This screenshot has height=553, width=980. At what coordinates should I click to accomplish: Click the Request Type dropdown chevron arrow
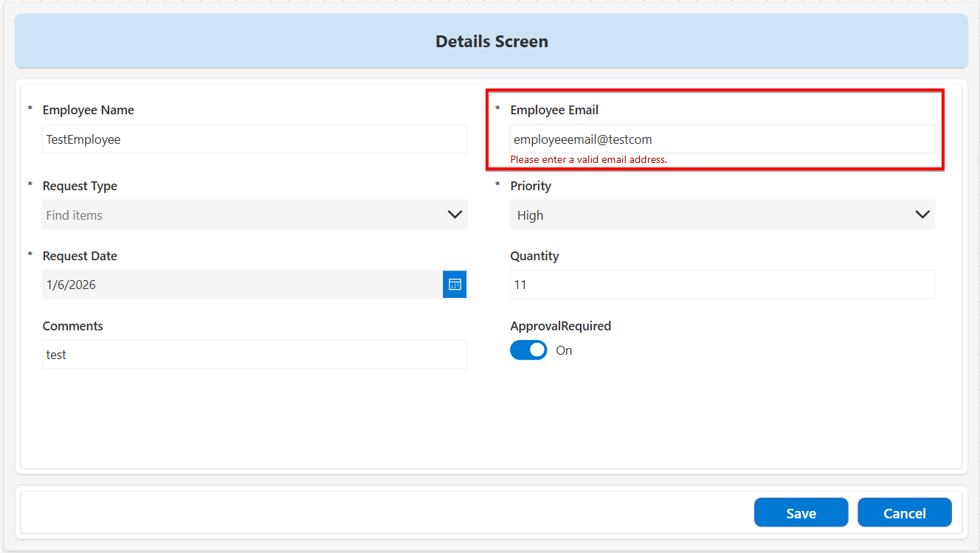click(455, 215)
